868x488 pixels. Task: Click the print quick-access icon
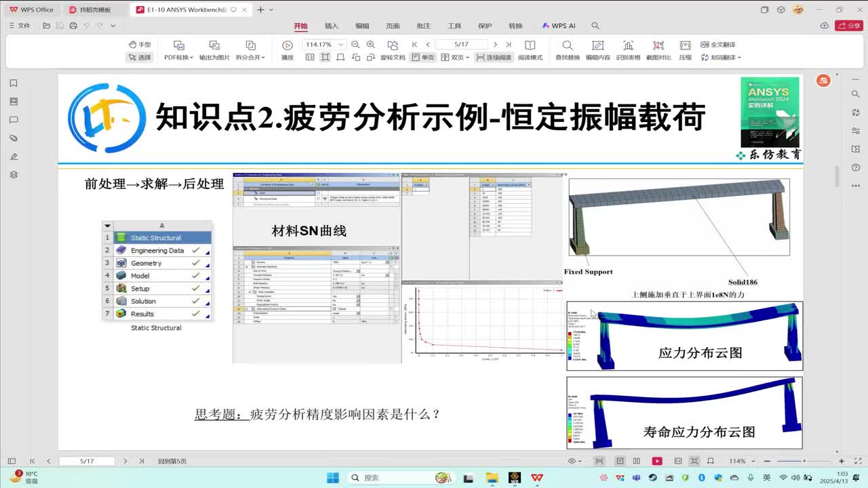tap(73, 26)
